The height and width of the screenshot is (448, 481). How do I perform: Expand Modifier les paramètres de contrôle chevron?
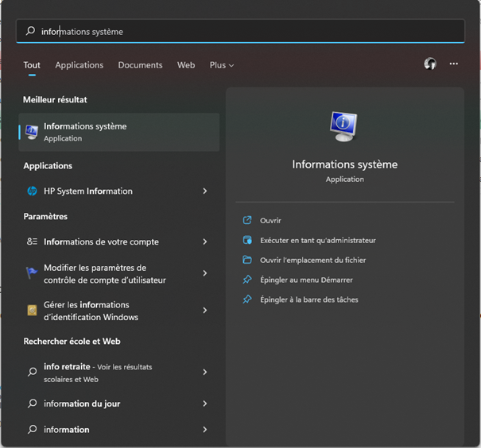click(205, 273)
